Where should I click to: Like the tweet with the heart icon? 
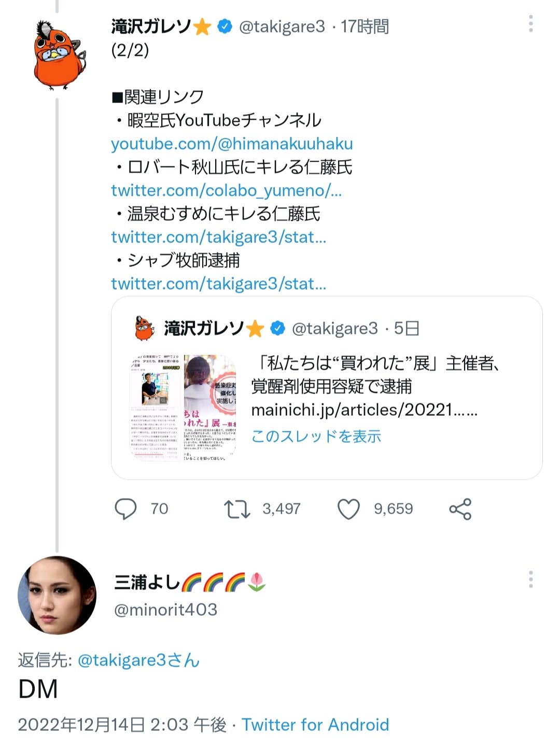pos(348,509)
